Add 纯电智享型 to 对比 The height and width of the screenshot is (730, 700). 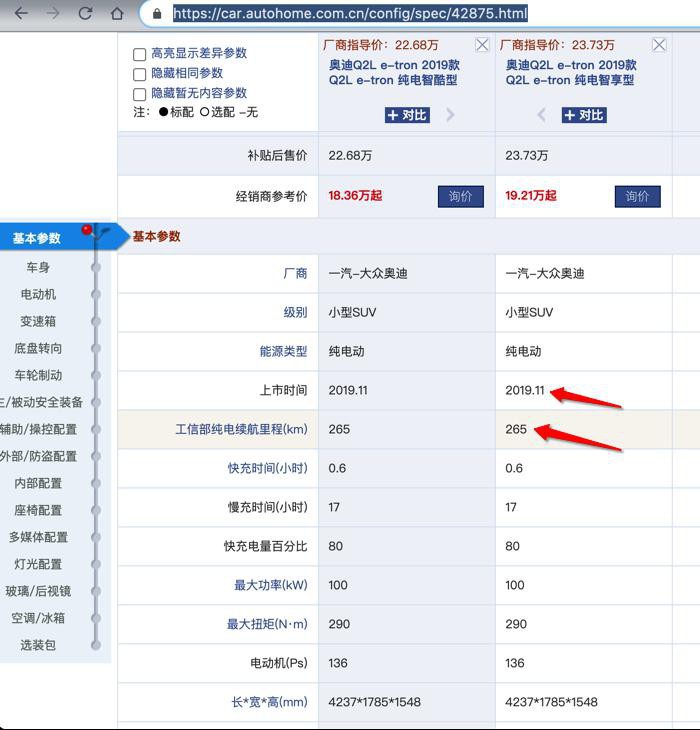pyautogui.click(x=584, y=115)
